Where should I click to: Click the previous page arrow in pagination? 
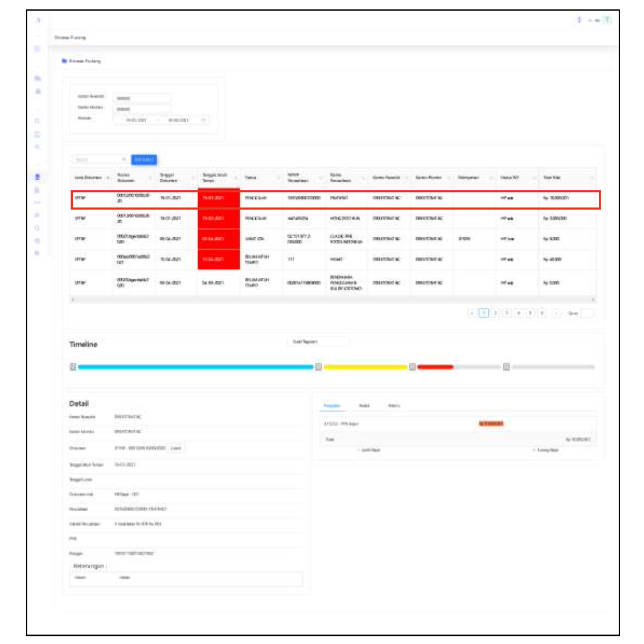[472, 313]
